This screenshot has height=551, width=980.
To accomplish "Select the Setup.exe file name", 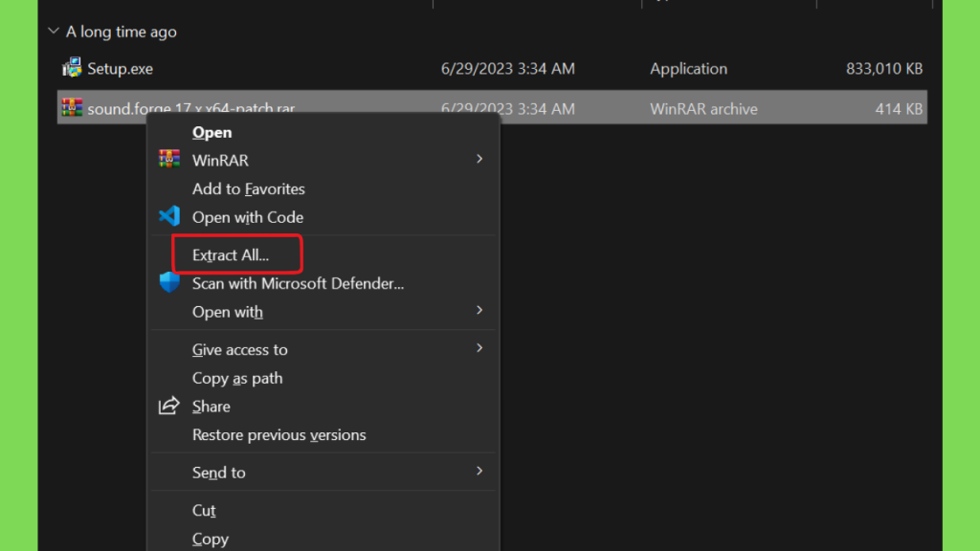I will click(120, 69).
